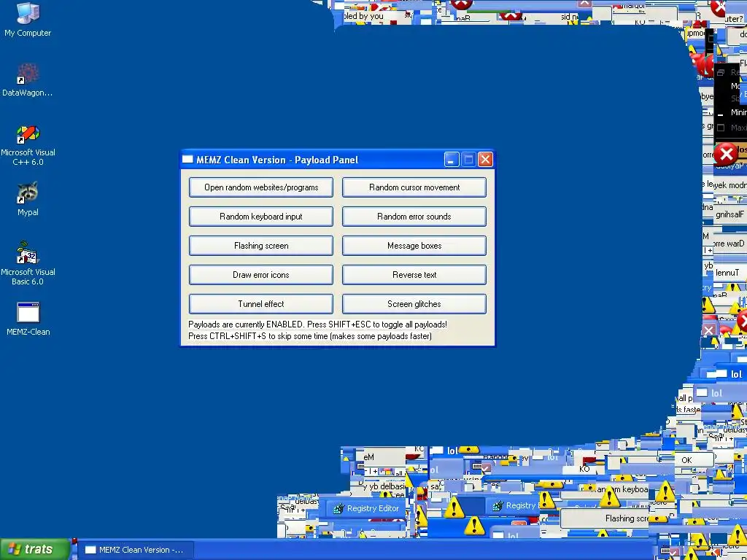The image size is (747, 560).
Task: Select the Microsoft Visual Basic 6.0 icon
Action: [x=28, y=263]
